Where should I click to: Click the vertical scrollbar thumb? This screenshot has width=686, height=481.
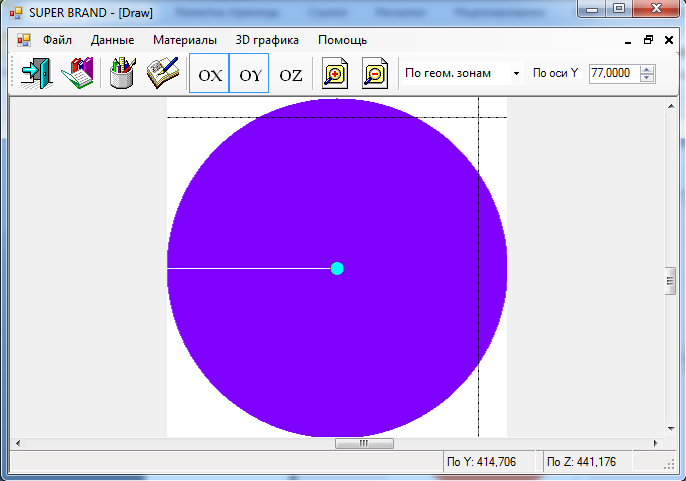pos(670,281)
